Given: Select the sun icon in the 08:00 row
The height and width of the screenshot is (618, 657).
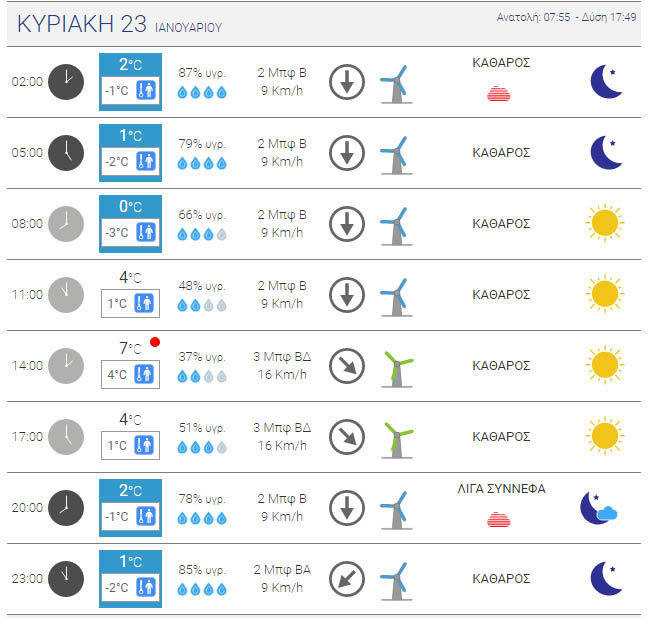Looking at the screenshot, I should 605,223.
